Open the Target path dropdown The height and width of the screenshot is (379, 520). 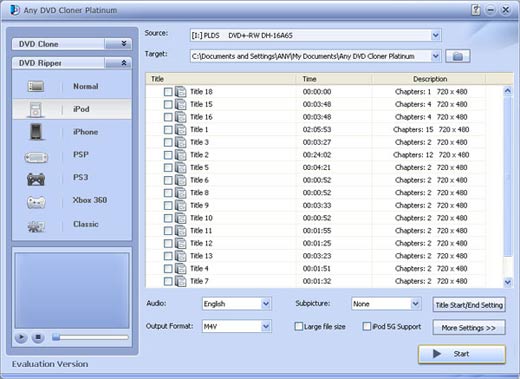(x=435, y=56)
